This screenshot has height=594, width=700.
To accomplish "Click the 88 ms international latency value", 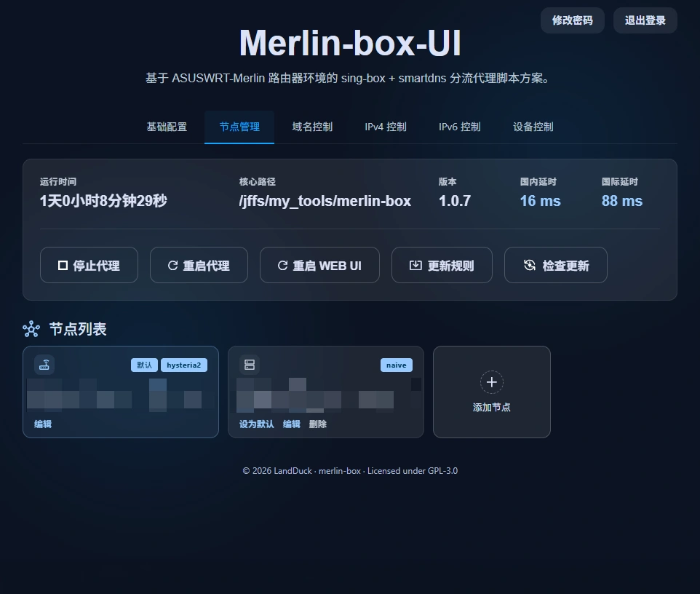I will 622,201.
